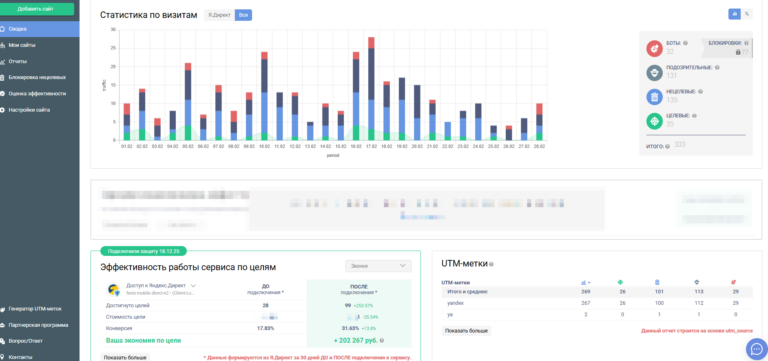
Task: Click the blue Нецелевые trash icon
Action: click(654, 96)
